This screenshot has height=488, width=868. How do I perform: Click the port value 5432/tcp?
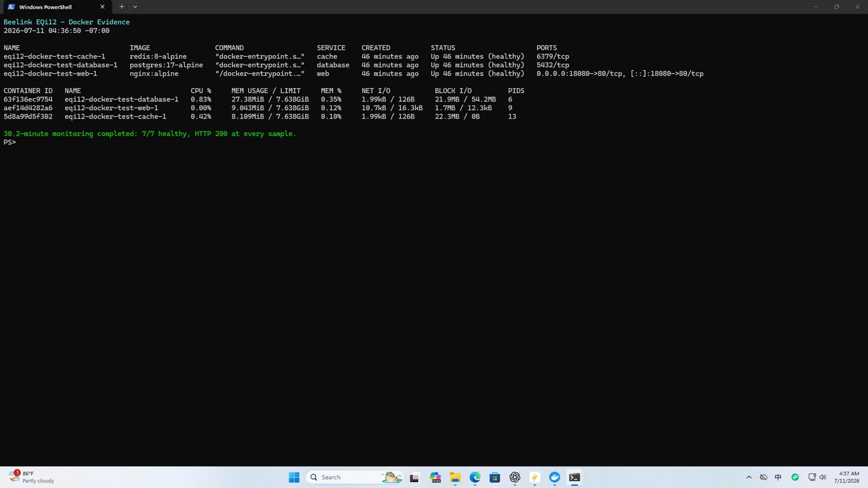(x=553, y=65)
